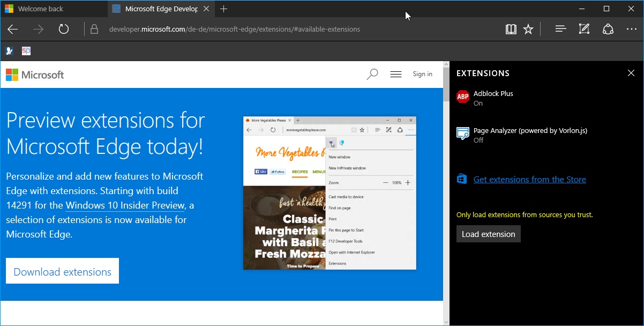Click the Page Analyzer extension icon
The height and width of the screenshot is (326, 644).
(462, 134)
